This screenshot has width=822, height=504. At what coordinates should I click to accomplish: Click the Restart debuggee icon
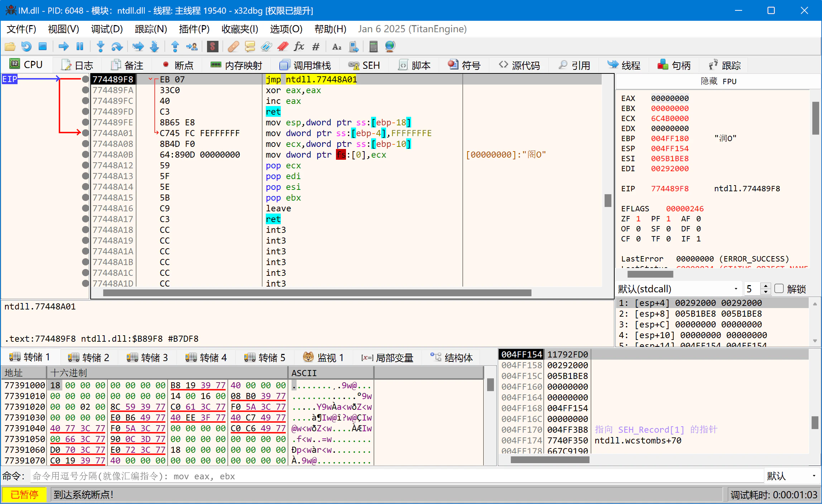(x=26, y=46)
